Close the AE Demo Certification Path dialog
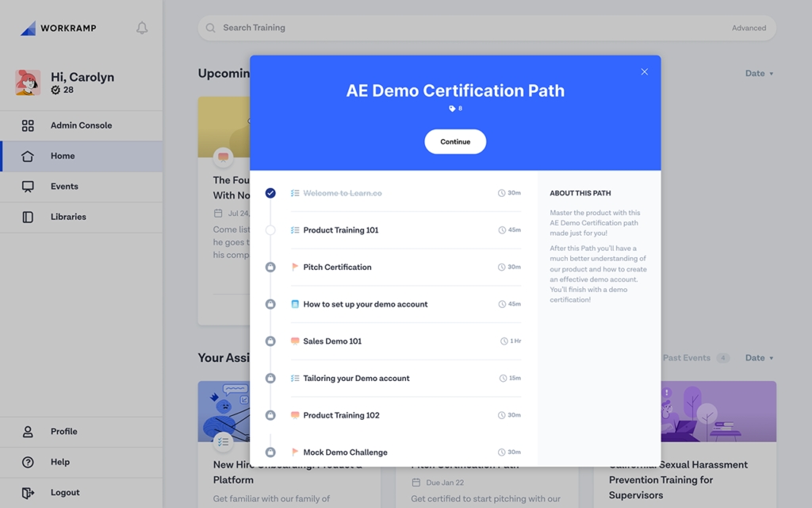 click(644, 72)
